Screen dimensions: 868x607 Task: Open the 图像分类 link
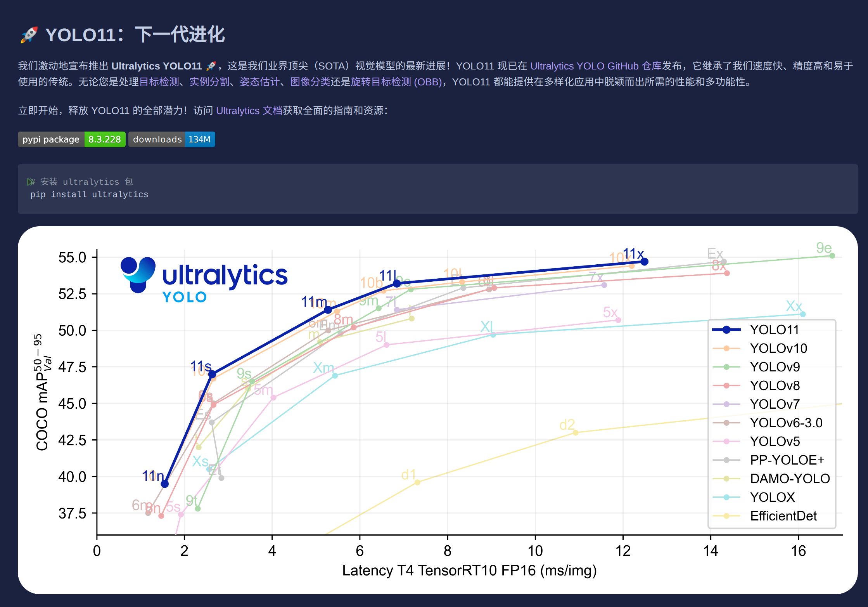310,82
